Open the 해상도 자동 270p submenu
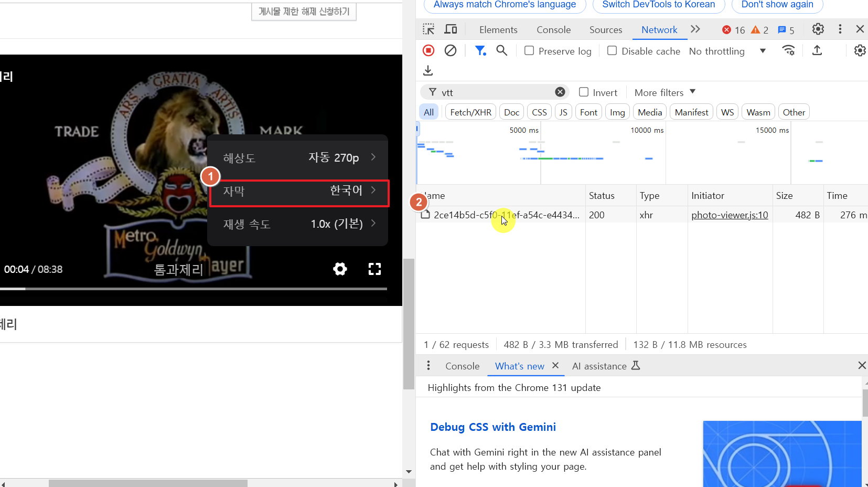Screen dimensions: 868x487 pos(298,157)
